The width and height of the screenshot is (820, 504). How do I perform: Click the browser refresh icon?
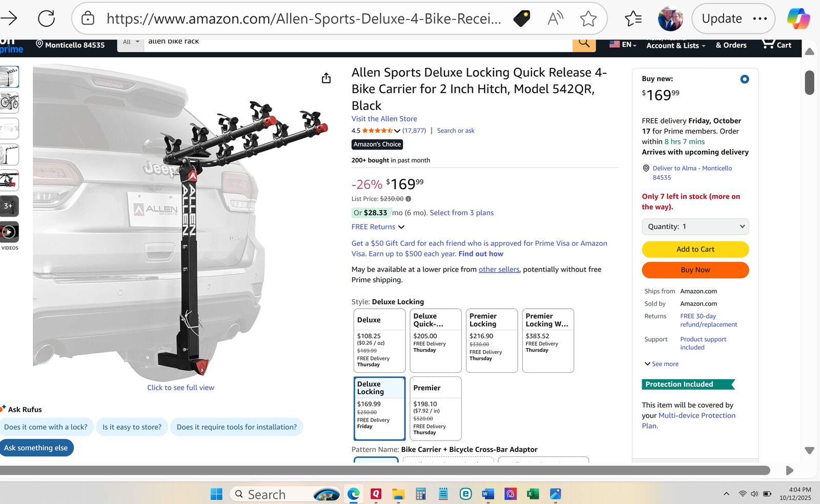click(46, 19)
